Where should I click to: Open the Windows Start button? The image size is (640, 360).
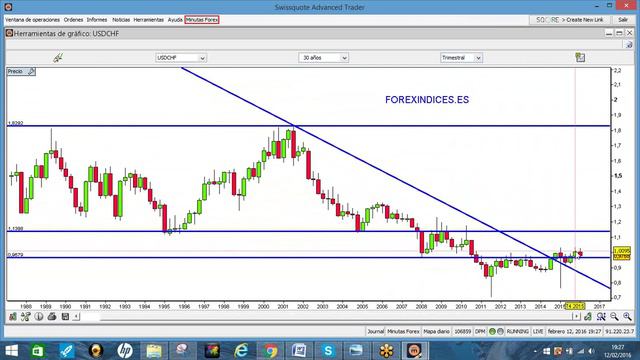coord(11,351)
